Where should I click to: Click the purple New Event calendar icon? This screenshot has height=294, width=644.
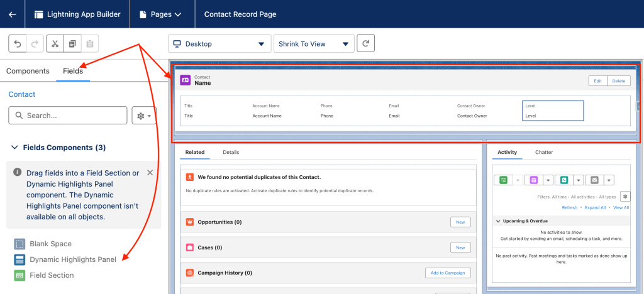point(533,180)
